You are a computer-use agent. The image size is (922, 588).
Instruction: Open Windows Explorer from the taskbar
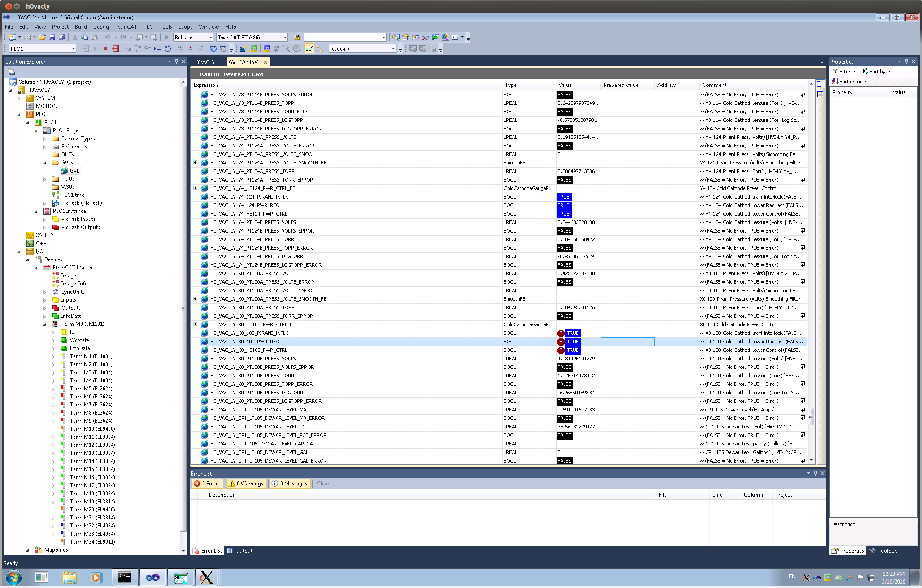70,577
